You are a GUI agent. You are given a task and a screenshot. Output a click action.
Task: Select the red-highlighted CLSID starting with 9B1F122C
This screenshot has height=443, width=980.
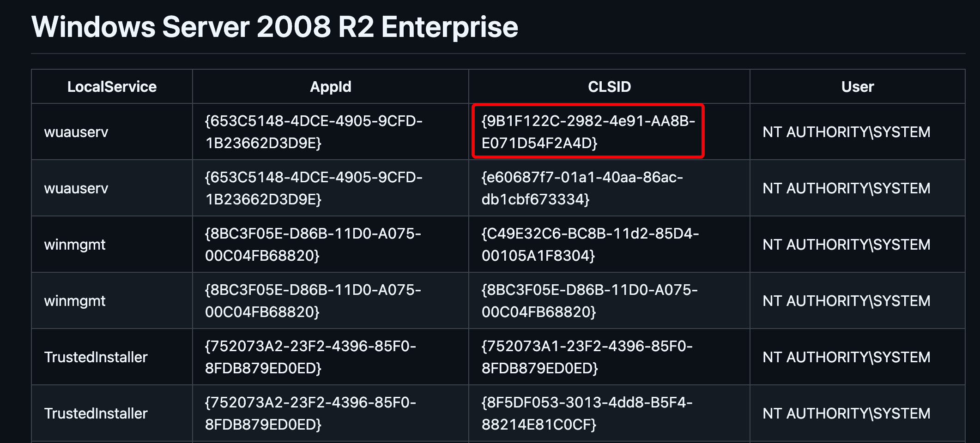tap(587, 132)
